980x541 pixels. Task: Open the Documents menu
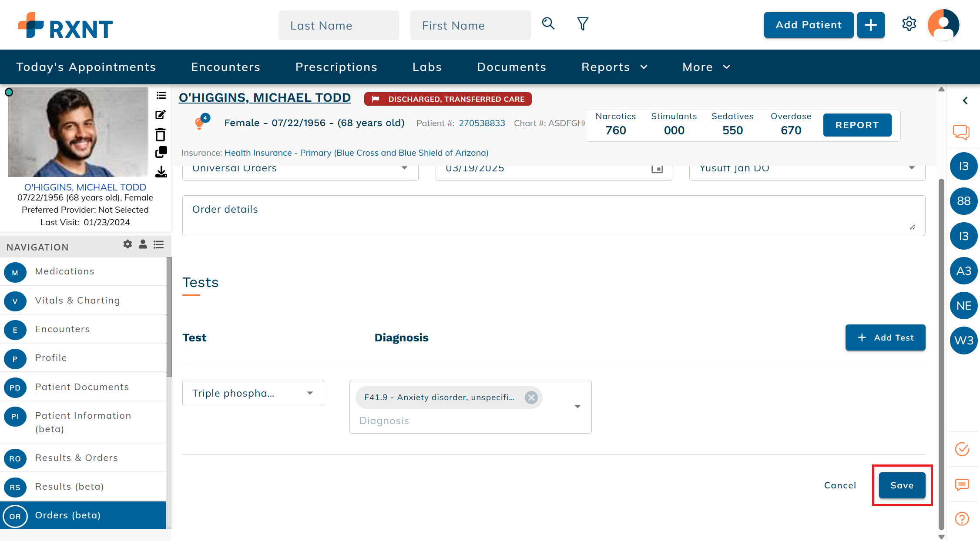pyautogui.click(x=512, y=67)
